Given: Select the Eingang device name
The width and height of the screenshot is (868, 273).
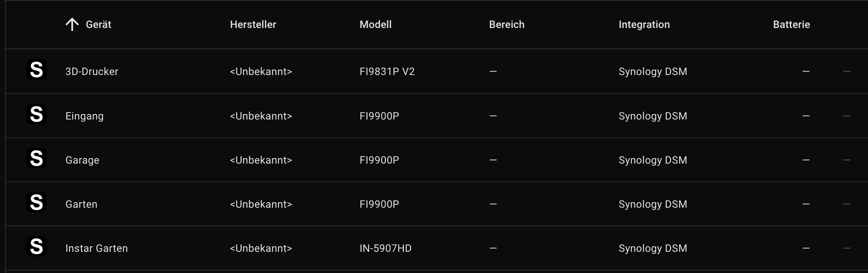Looking at the screenshot, I should coord(85,116).
